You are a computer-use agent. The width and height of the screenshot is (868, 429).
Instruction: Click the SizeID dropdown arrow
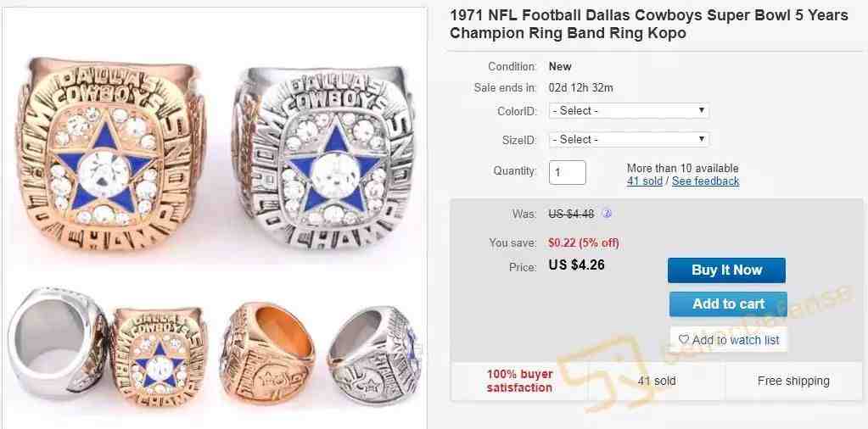pos(702,139)
